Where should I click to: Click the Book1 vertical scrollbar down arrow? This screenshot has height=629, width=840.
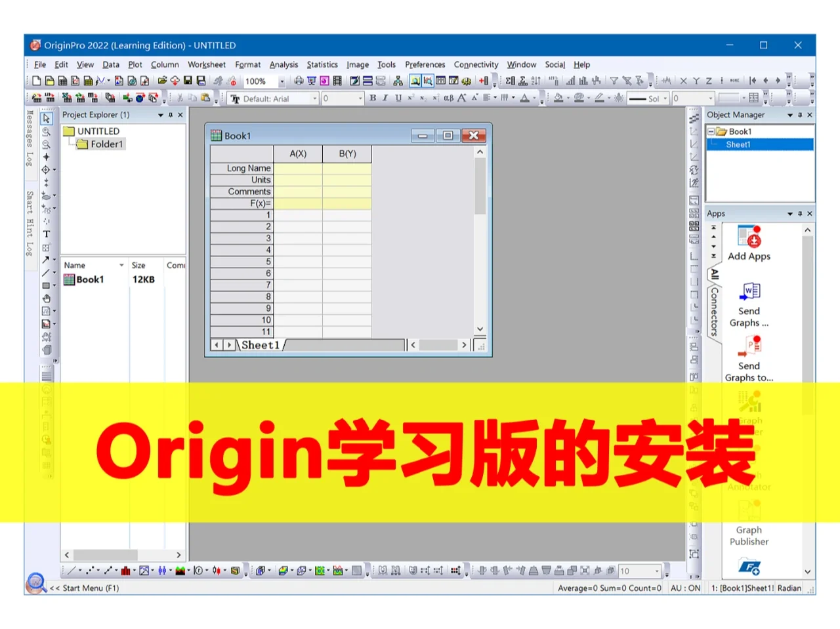tap(480, 329)
